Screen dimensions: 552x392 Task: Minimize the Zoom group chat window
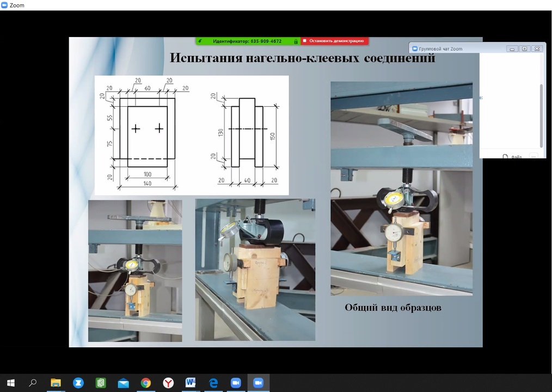(x=512, y=48)
